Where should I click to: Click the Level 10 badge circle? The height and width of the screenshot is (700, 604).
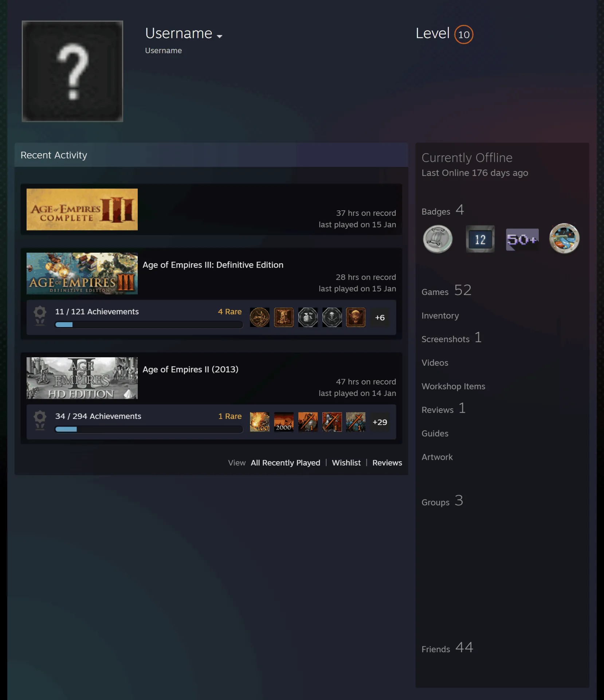463,35
